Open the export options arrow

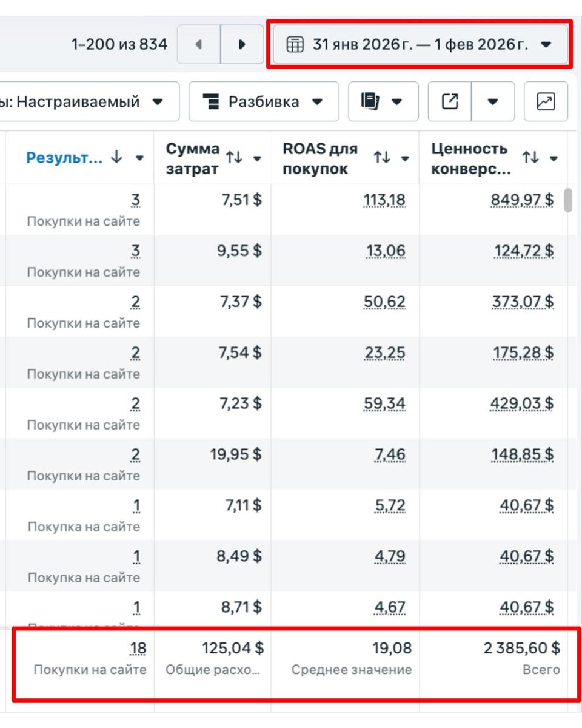(493, 102)
